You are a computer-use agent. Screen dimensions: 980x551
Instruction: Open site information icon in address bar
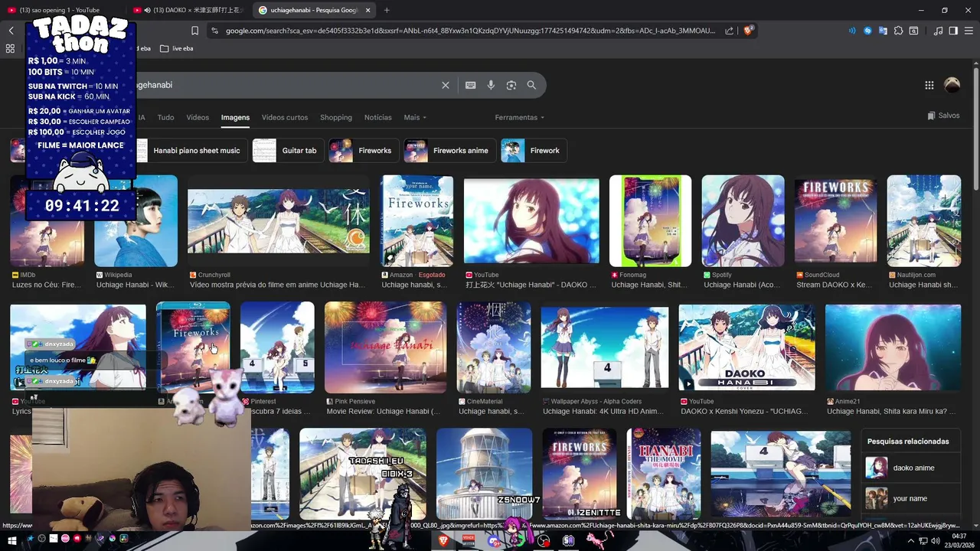tap(214, 31)
